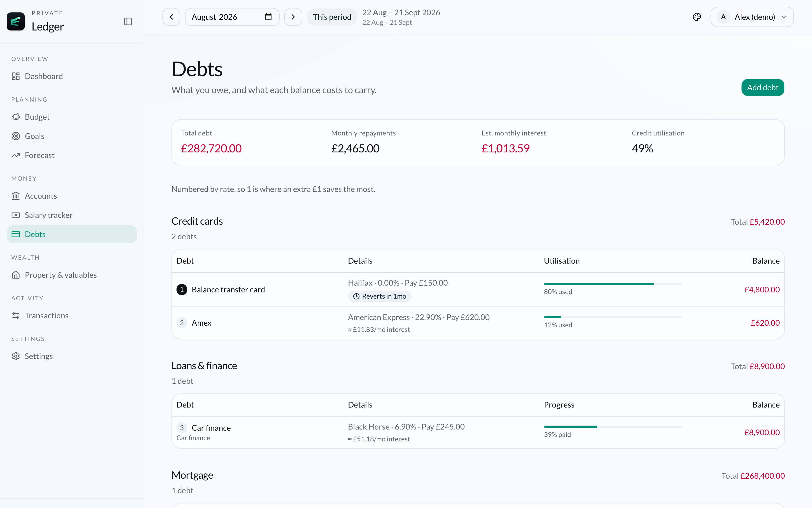The image size is (812, 508).
Task: Go to previous period with left chevron
Action: point(171,17)
